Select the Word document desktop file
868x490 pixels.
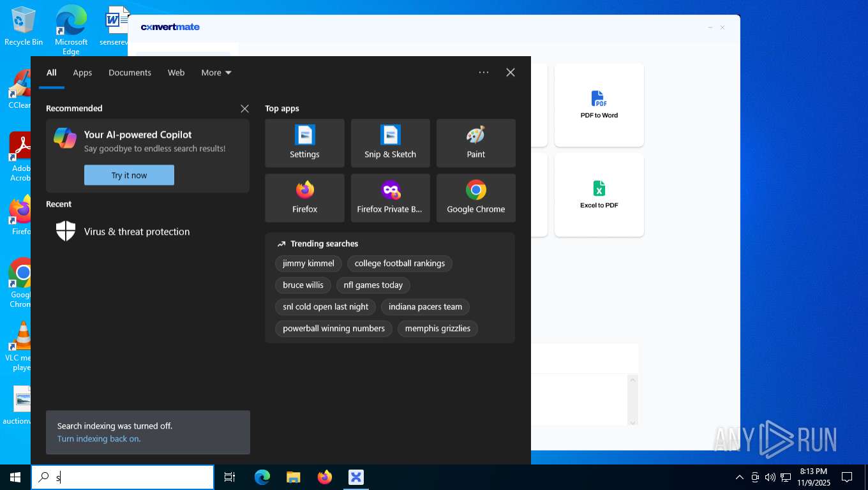coord(115,26)
